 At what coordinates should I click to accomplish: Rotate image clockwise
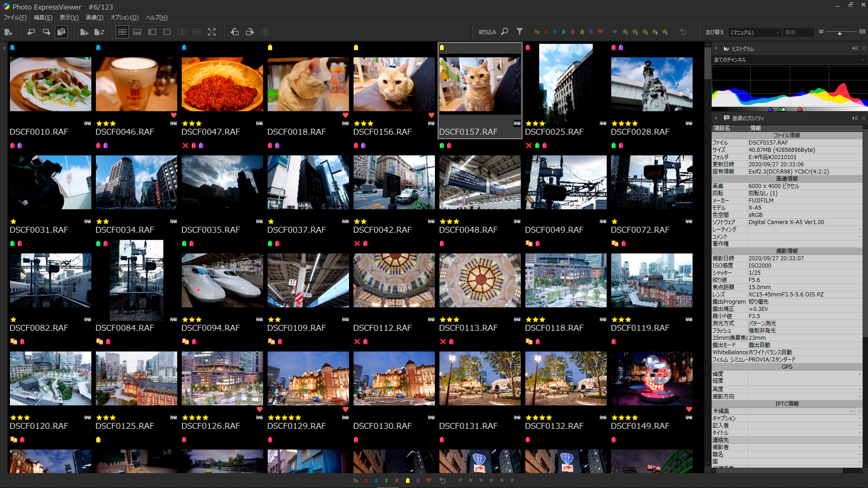point(250,32)
